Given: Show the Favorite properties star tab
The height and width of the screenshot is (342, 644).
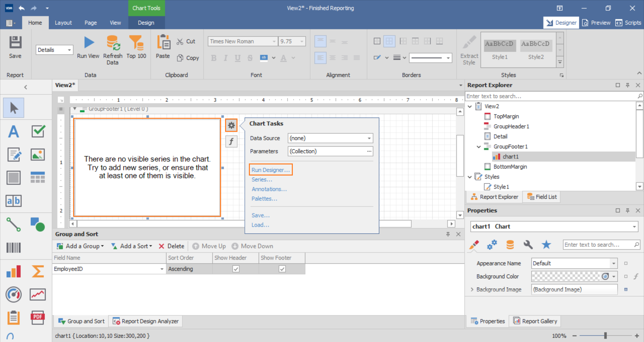Looking at the screenshot, I should tap(546, 245).
